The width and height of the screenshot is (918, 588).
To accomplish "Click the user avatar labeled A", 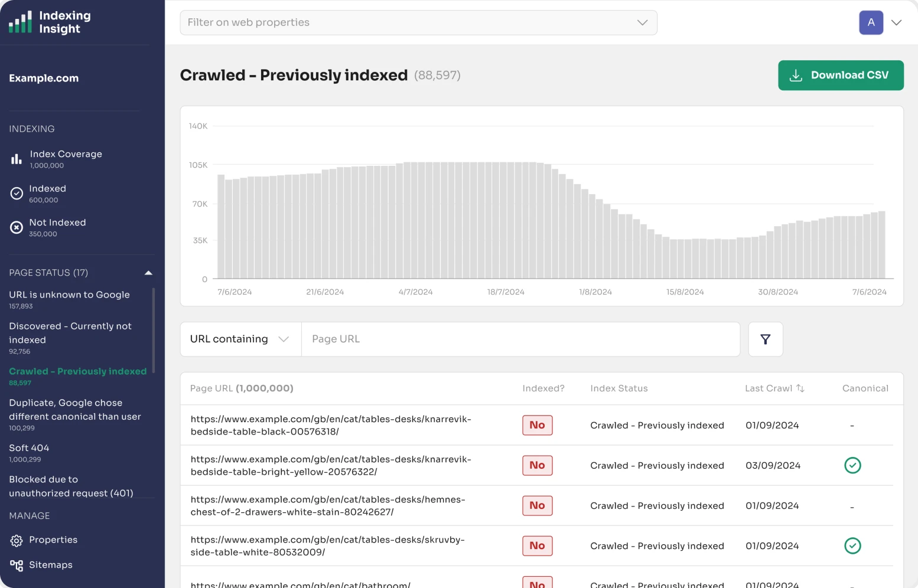I will (871, 22).
